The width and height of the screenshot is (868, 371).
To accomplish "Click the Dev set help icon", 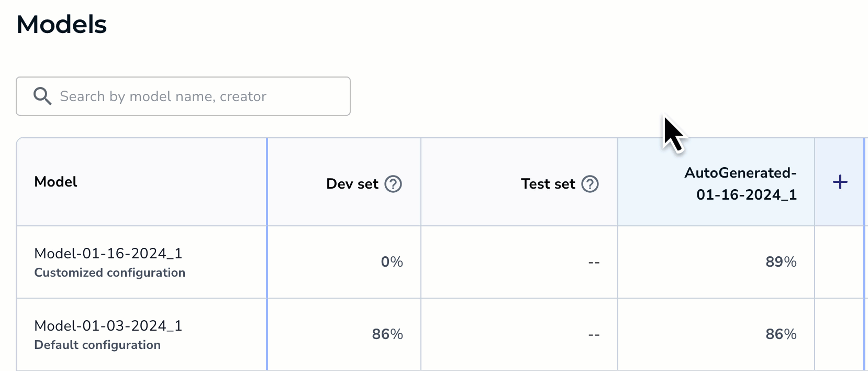I will tap(393, 184).
